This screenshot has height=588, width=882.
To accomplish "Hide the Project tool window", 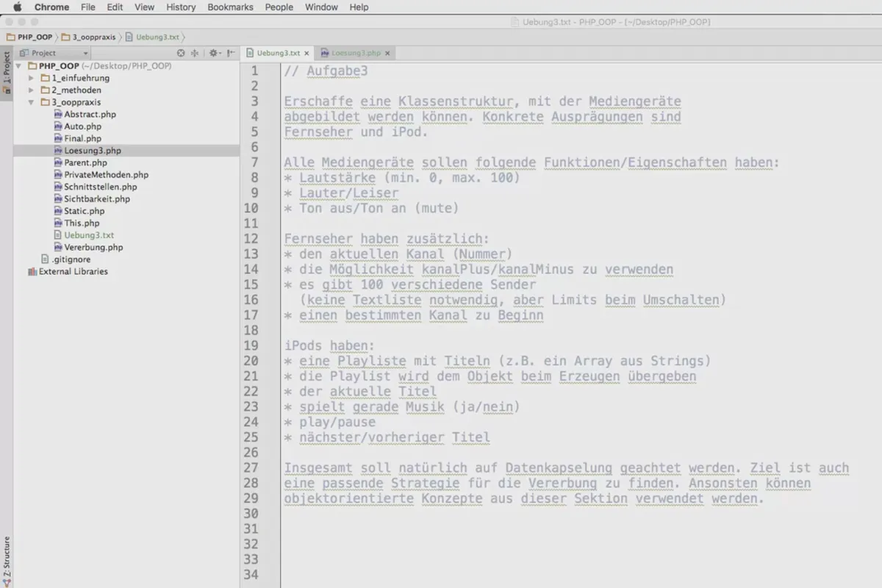I will [x=232, y=53].
